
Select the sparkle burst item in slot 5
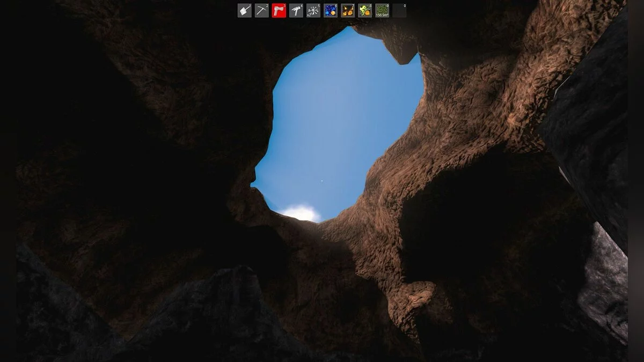[x=313, y=11]
